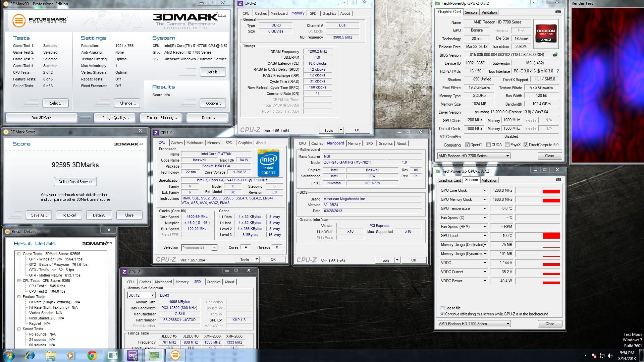Viewport: 644px width, 362px height.
Task: Click the BIOS save chip icon beside BIOS Version
Action: coord(555,55)
